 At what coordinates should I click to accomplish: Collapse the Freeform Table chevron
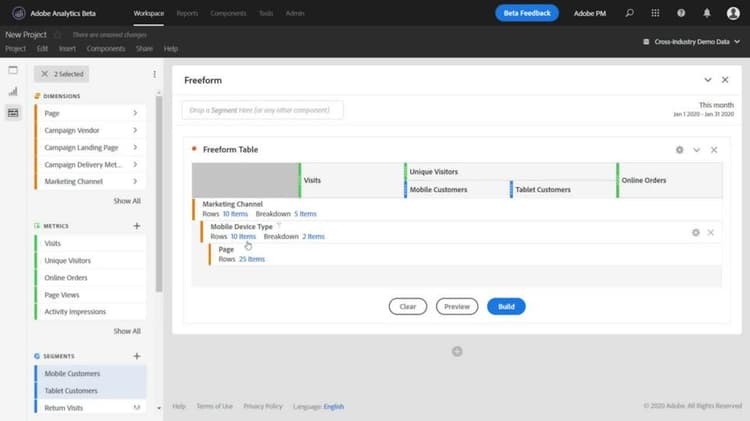(x=696, y=150)
